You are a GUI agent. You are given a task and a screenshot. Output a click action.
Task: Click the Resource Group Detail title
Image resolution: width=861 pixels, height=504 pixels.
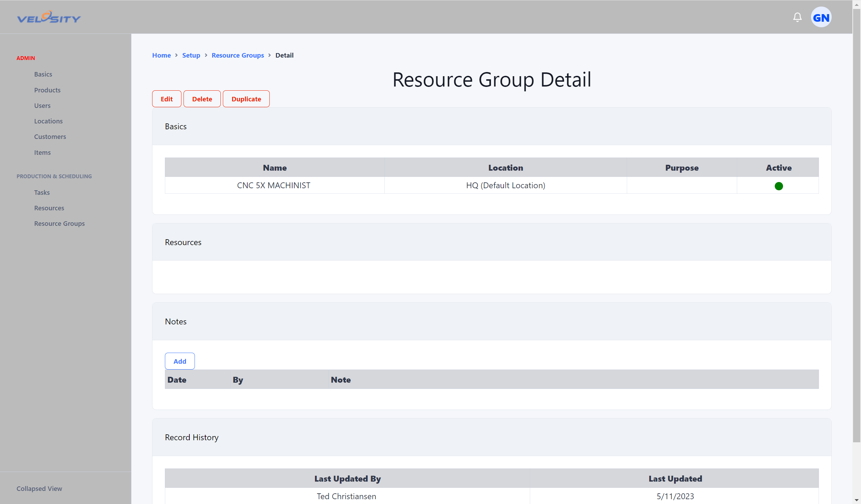pyautogui.click(x=492, y=80)
